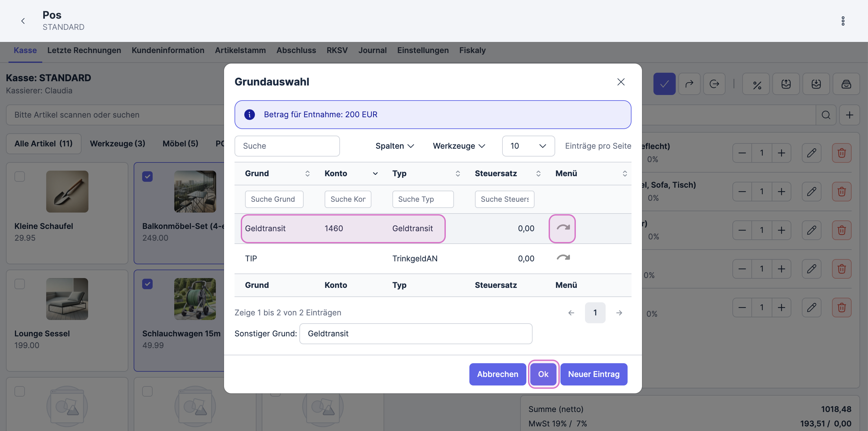Viewport: 868px width, 431px height.
Task: Click the Sonstiger Grund text field
Action: click(x=415, y=334)
